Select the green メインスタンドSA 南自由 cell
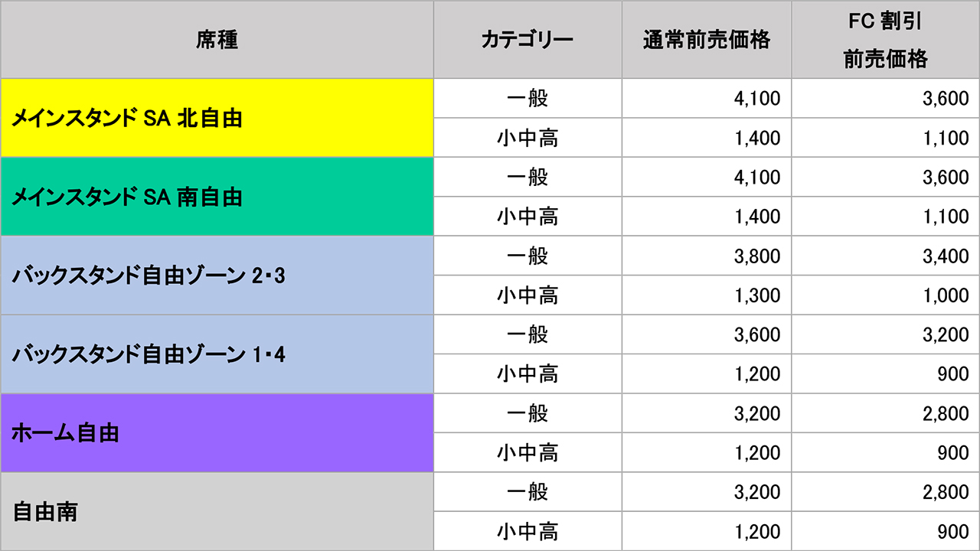This screenshot has width=980, height=551. [x=217, y=197]
